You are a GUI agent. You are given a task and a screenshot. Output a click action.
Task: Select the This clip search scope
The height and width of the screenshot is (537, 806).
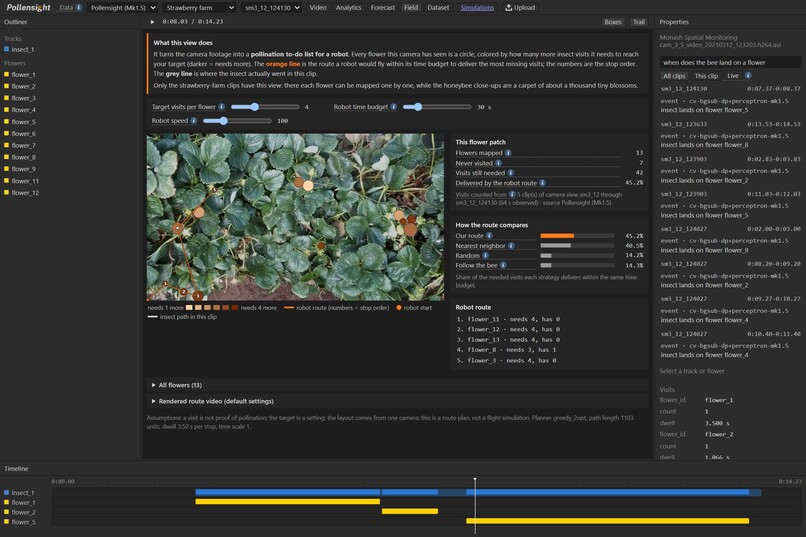pyautogui.click(x=706, y=76)
